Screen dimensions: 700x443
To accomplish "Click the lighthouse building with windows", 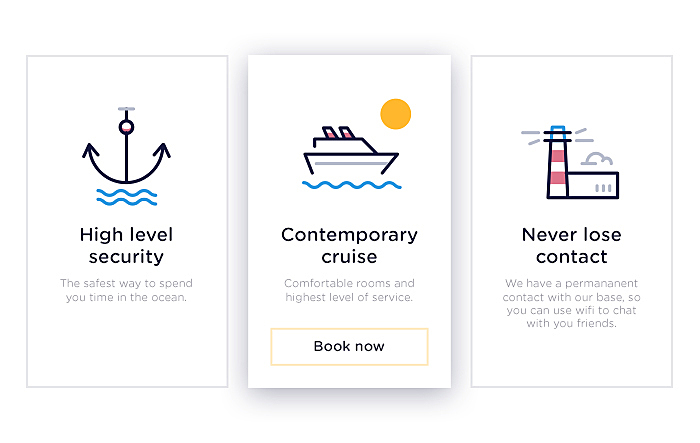I will 593,185.
